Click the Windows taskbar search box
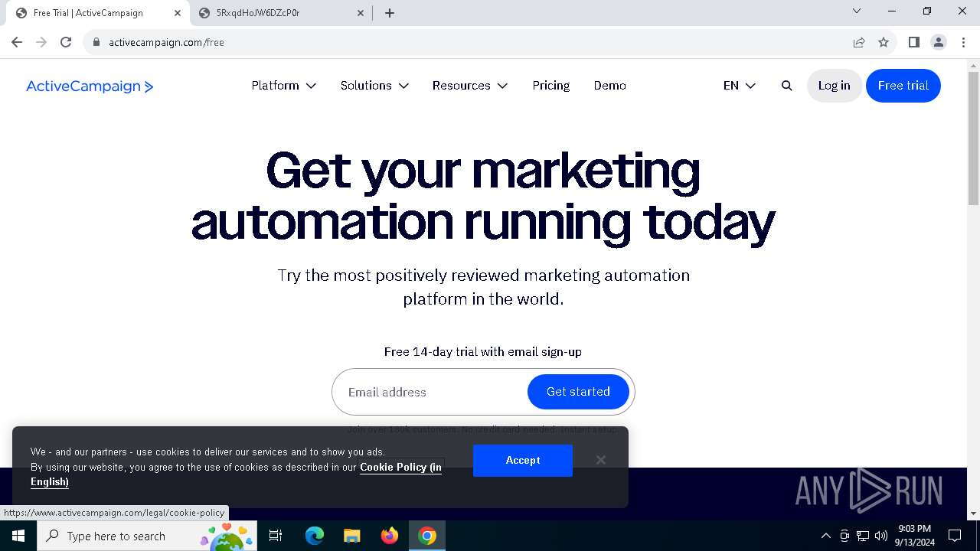The image size is (980, 551). click(x=148, y=536)
